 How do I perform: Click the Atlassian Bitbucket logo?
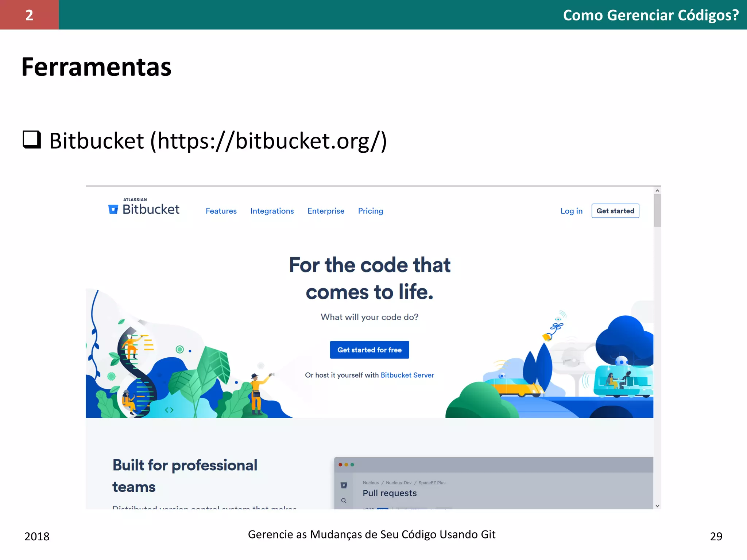(144, 207)
